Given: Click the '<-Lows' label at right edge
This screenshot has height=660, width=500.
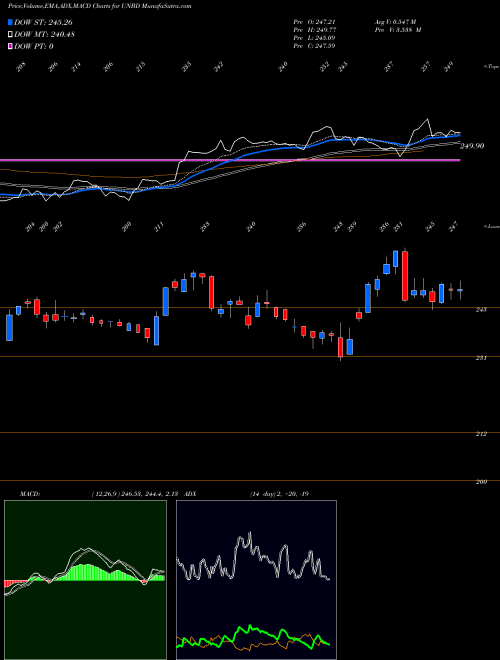Looking at the screenshot, I should [491, 226].
